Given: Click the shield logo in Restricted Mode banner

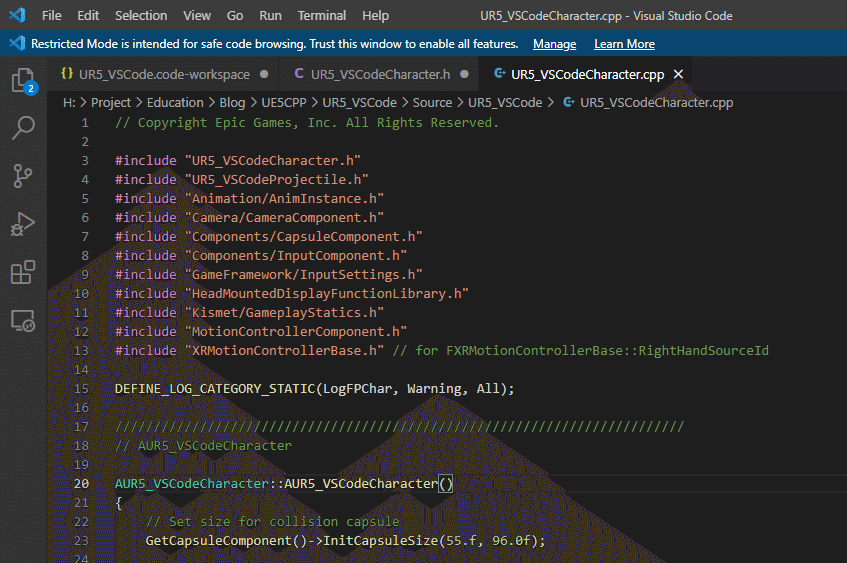Looking at the screenshot, I should [17, 43].
